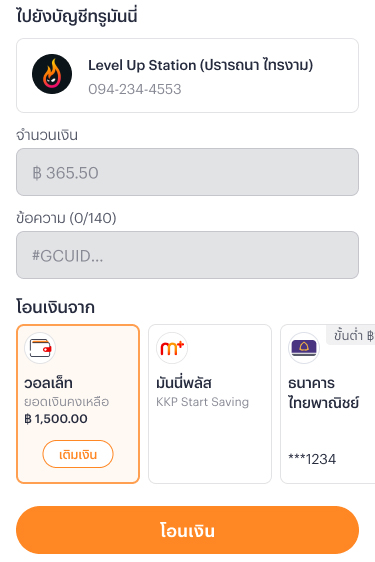The image size is (375, 562).
Task: Tap the recipient name ปรารถนา ไทรงาม
Action: (x=256, y=65)
